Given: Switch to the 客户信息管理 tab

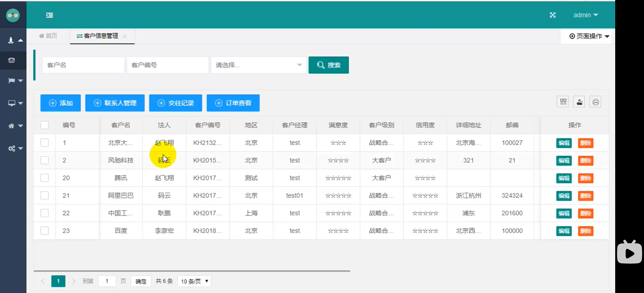Looking at the screenshot, I should 97,36.
